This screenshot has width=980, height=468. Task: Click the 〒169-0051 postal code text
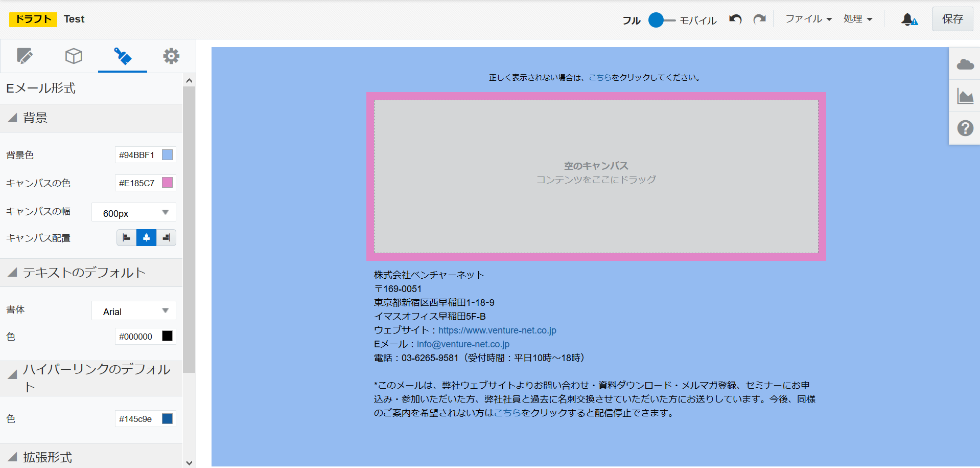[398, 289]
